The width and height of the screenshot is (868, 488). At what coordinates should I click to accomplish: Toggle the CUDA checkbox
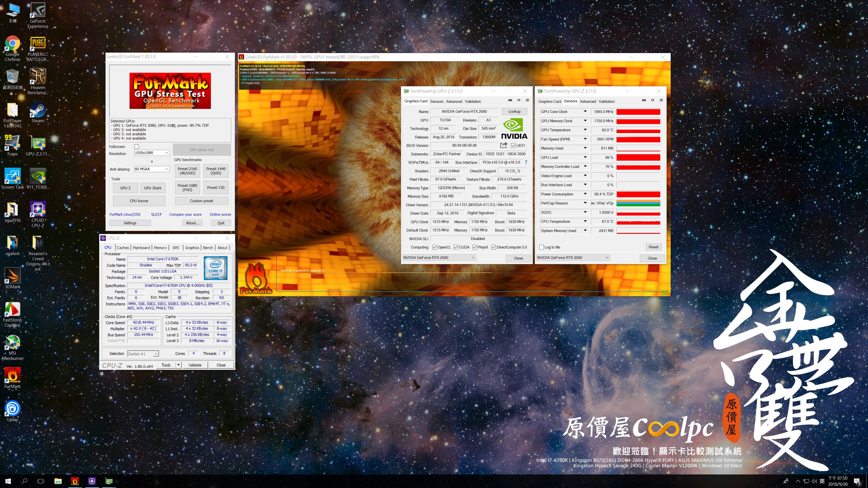click(456, 247)
